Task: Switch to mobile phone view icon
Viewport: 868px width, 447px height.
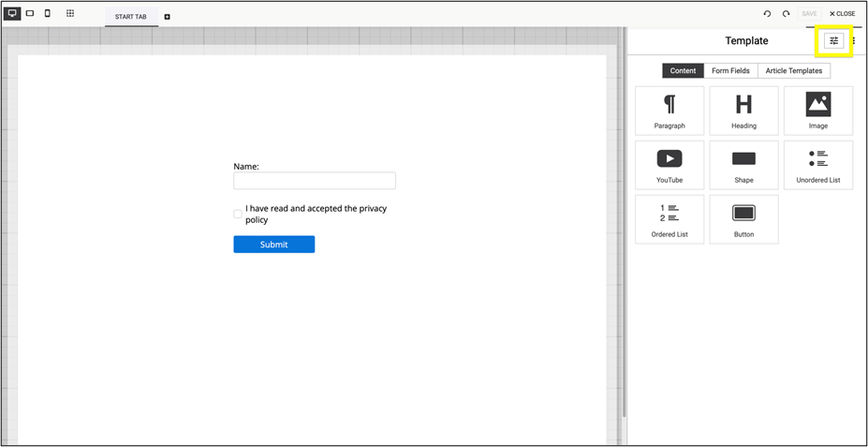Action: coord(47,13)
